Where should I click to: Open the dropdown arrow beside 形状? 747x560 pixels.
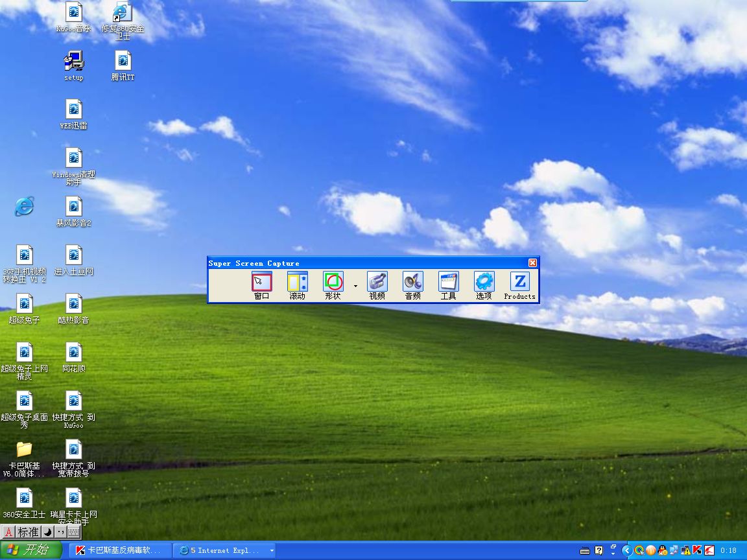pyautogui.click(x=355, y=286)
